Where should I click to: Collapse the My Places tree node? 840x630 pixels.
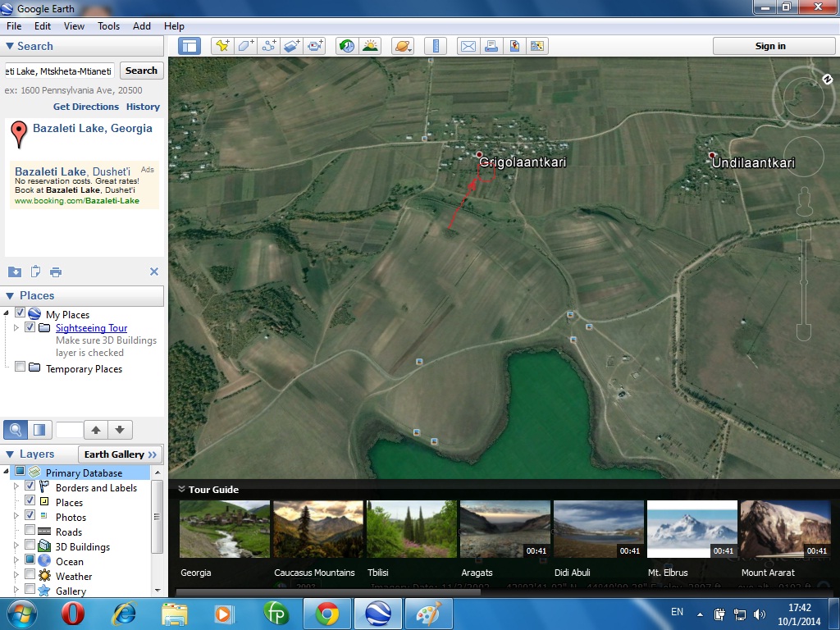(6, 313)
